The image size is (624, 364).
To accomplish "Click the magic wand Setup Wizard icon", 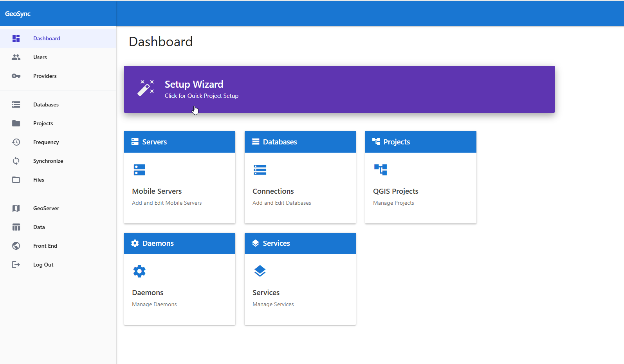I will (x=146, y=88).
